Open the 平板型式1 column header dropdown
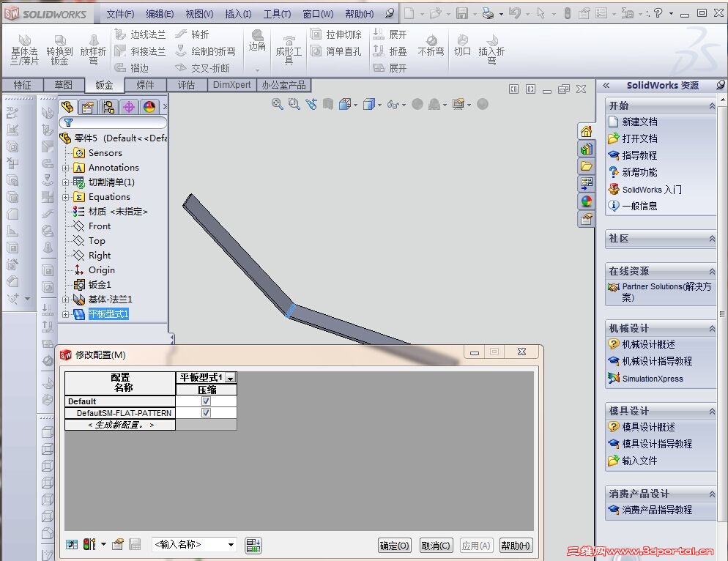The height and width of the screenshot is (561, 728). point(230,378)
